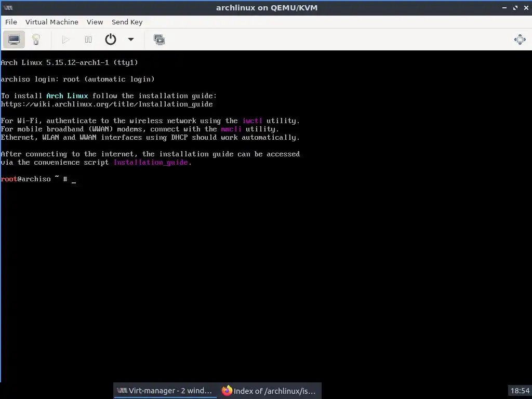
Task: Expand the shutdown options dropdown arrow
Action: (130, 39)
